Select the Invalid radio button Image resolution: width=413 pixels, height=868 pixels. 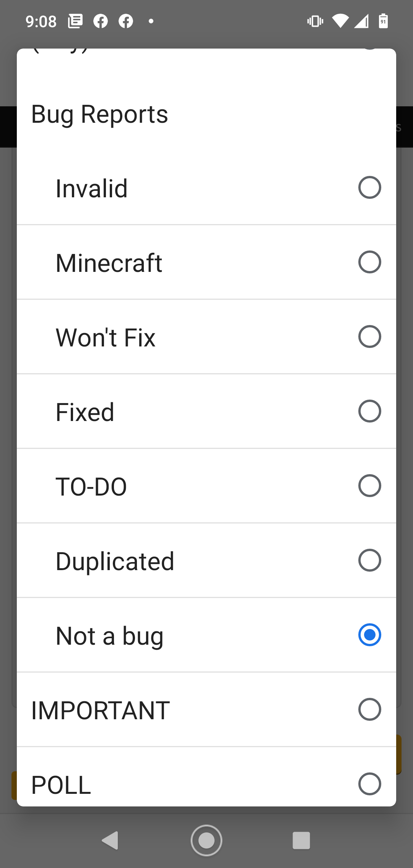coord(369,187)
